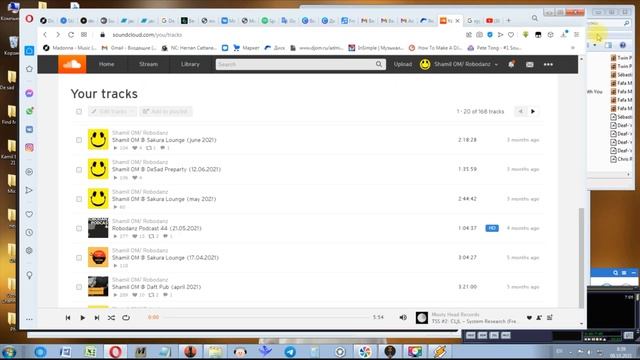Open the Edit tracks dropdown
The width and height of the screenshot is (640, 360).
pyautogui.click(x=112, y=111)
